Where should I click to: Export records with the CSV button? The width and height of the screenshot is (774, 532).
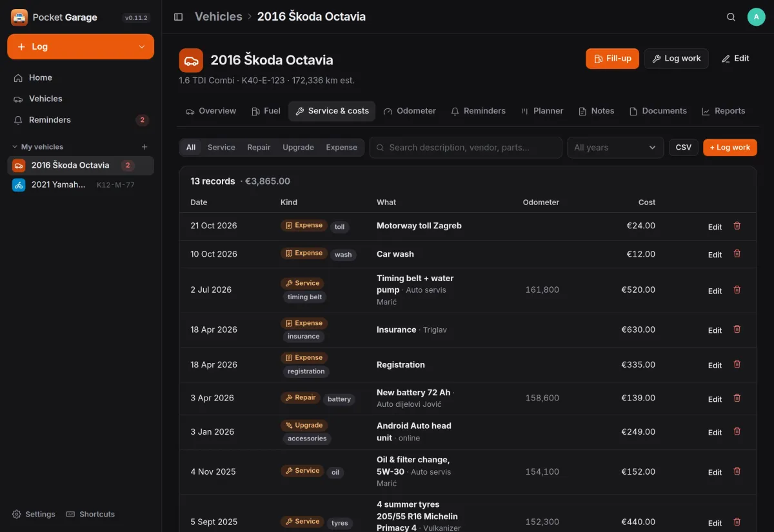[x=684, y=148]
